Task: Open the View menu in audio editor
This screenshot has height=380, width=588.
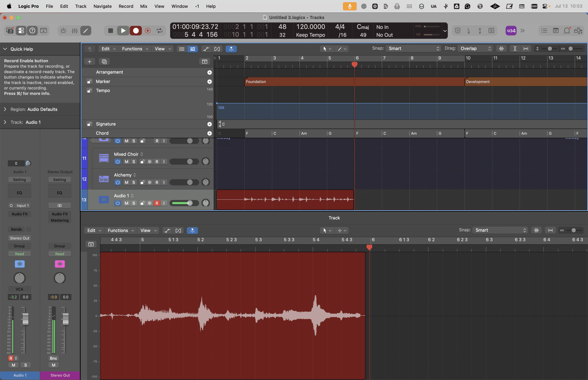Action: click(x=148, y=231)
